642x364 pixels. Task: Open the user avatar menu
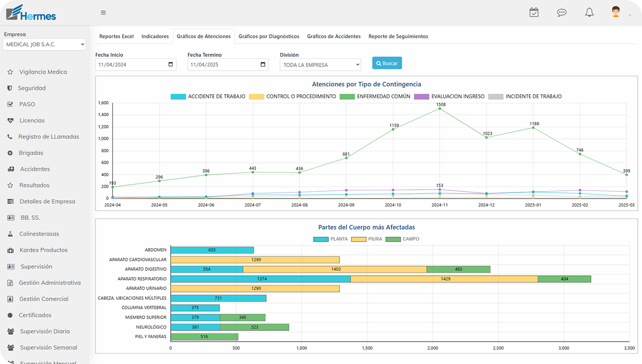click(x=620, y=12)
